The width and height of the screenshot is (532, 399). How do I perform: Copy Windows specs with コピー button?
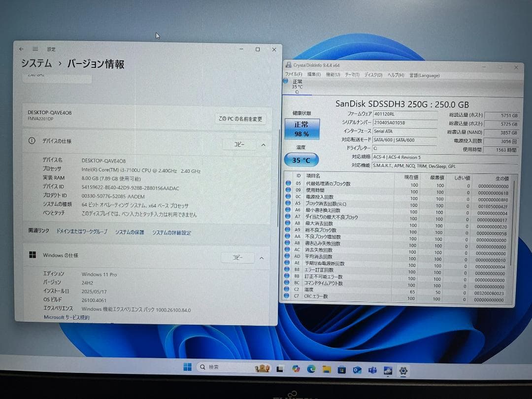[237, 258]
